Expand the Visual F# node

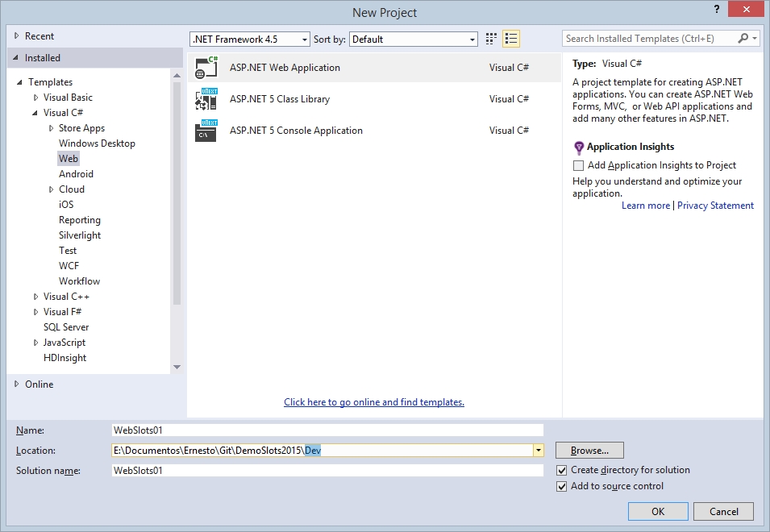click(35, 312)
